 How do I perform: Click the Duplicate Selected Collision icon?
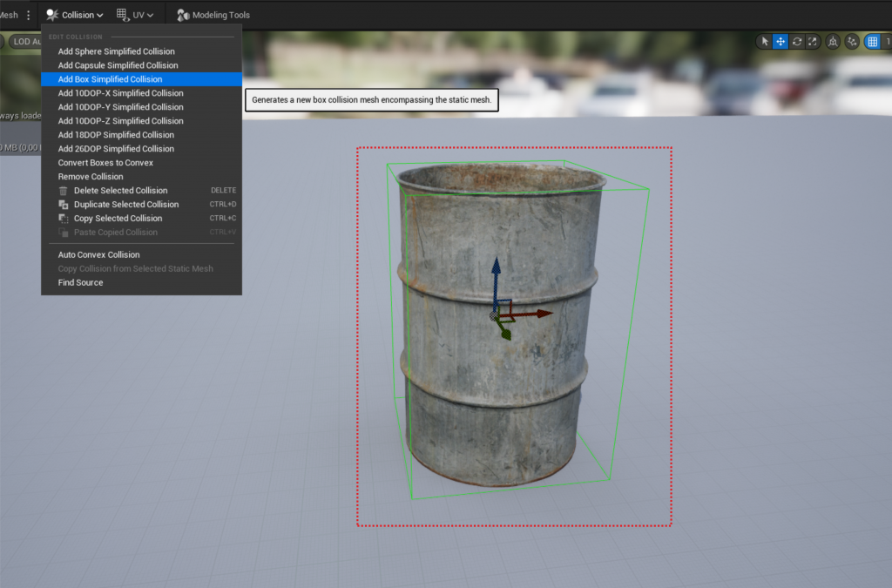(x=63, y=205)
